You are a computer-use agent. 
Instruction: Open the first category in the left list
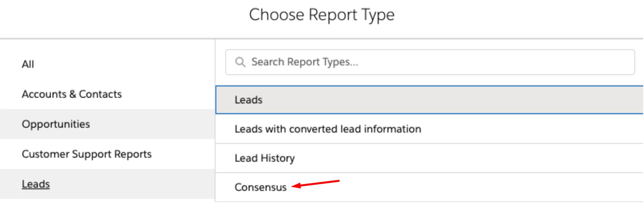[28, 64]
